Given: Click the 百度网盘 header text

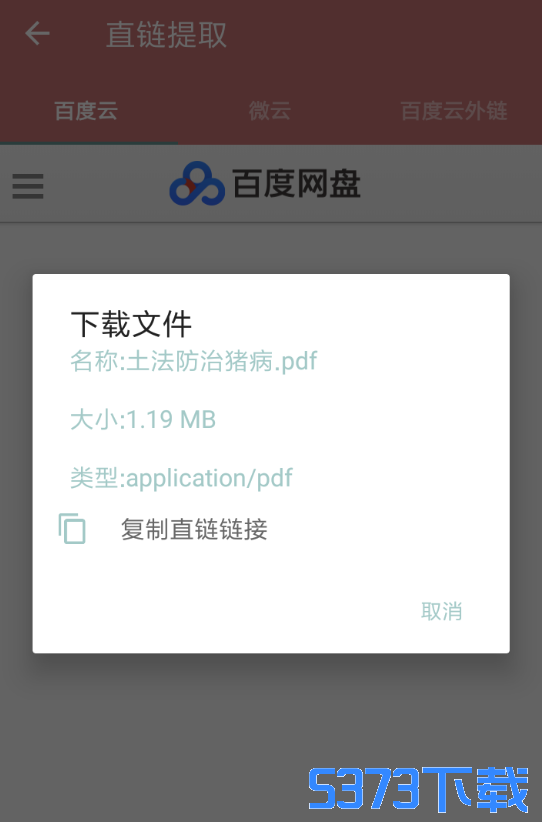Looking at the screenshot, I should (296, 184).
